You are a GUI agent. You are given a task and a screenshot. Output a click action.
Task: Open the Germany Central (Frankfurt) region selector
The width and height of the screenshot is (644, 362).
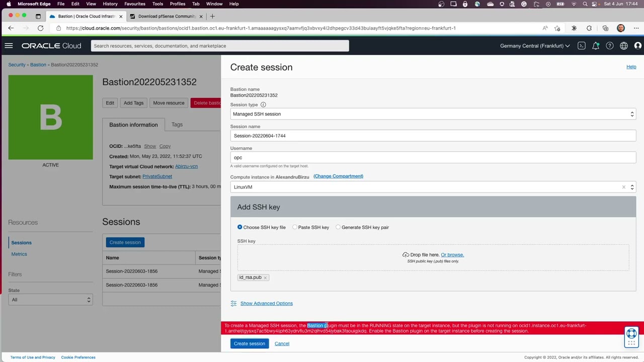pos(535,46)
